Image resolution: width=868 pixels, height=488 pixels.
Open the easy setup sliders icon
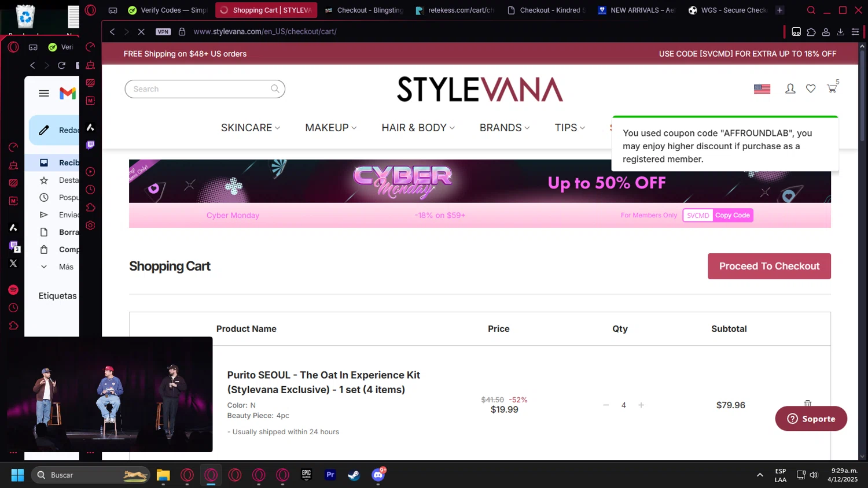click(x=855, y=32)
